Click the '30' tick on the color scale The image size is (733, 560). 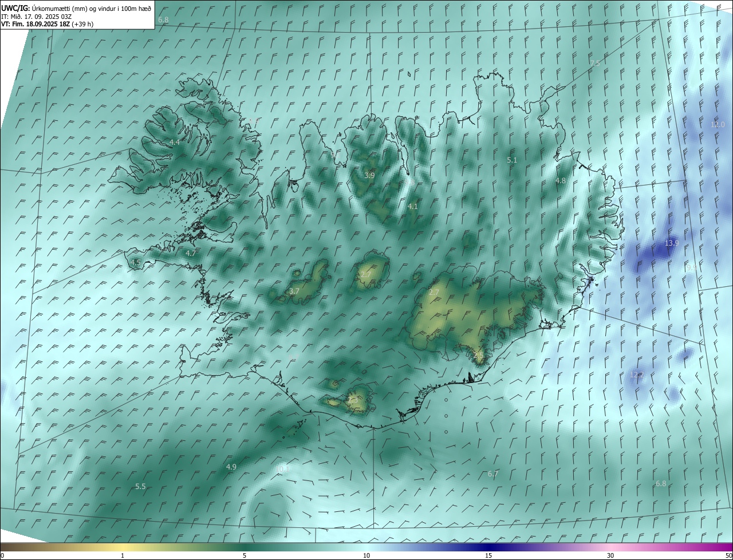coord(610,556)
